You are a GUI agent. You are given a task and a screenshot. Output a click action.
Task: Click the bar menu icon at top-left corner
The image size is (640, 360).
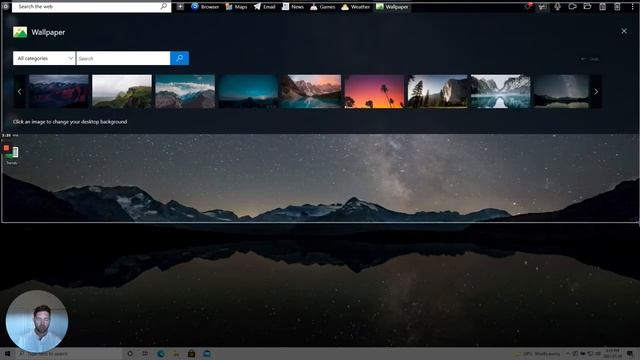point(6,7)
